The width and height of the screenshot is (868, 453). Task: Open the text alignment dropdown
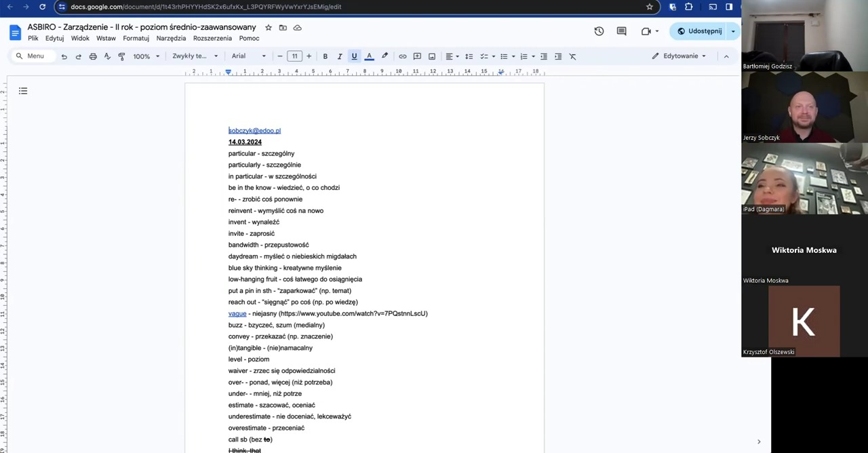click(452, 56)
